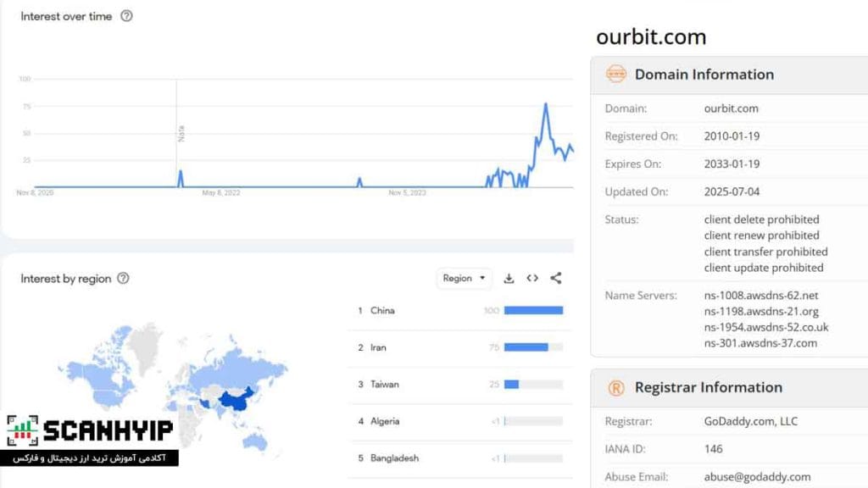
Task: Click the Domain Information header icon
Action: coord(615,74)
